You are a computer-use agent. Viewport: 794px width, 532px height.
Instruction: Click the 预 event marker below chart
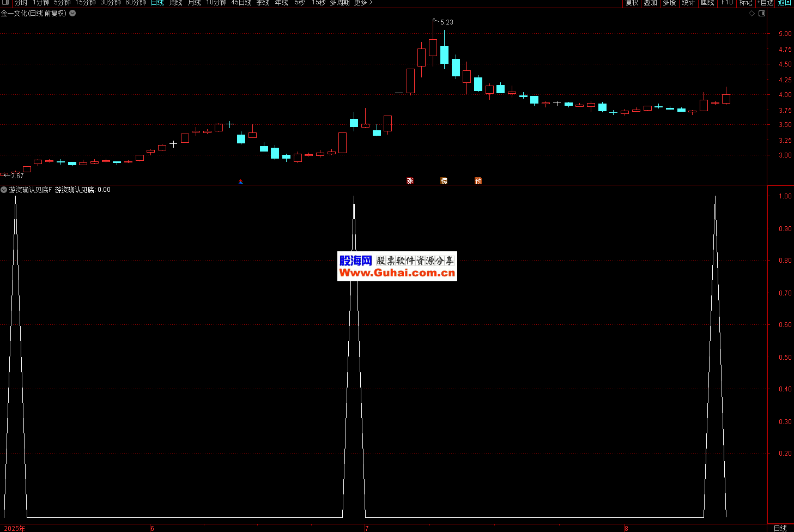pyautogui.click(x=478, y=180)
